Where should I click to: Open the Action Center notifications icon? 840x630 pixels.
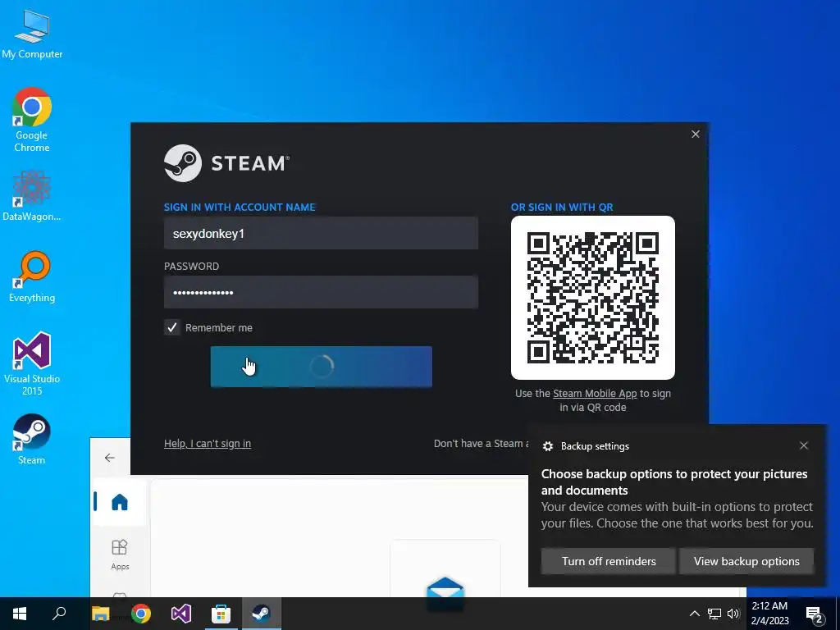coord(815,614)
